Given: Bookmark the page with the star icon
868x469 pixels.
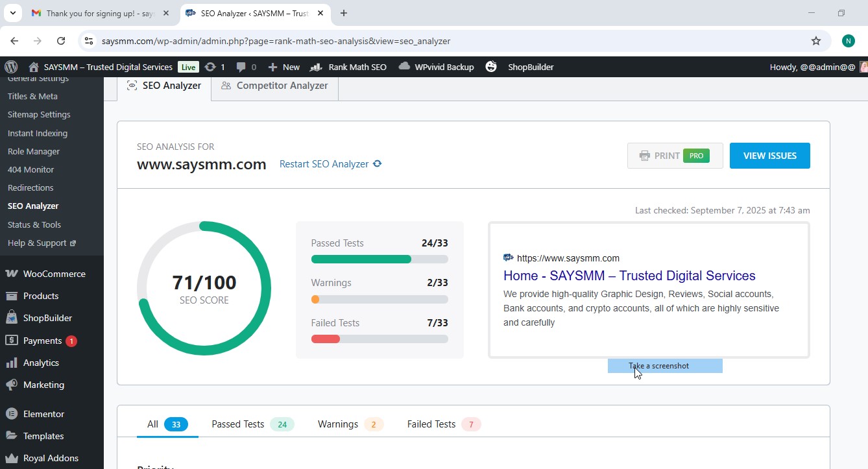Looking at the screenshot, I should click(815, 40).
